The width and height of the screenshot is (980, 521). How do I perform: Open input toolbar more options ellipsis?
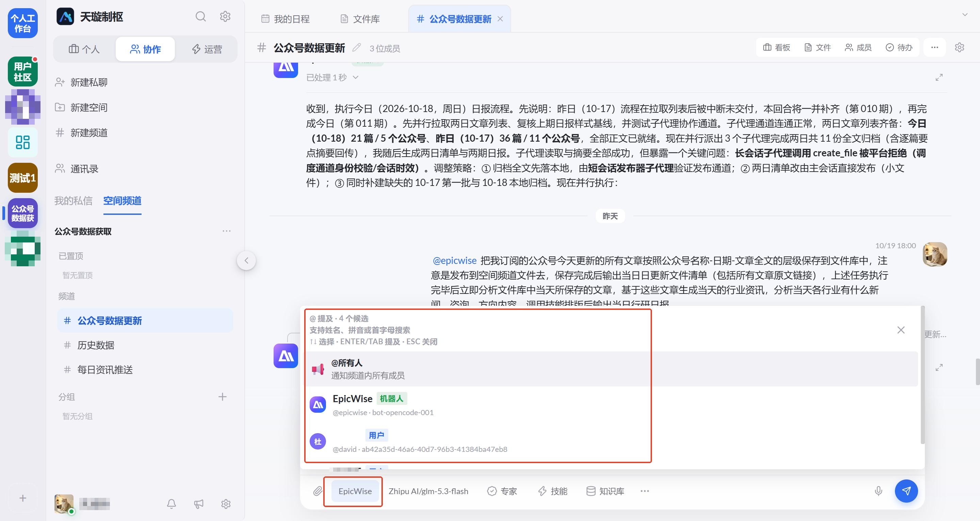644,491
